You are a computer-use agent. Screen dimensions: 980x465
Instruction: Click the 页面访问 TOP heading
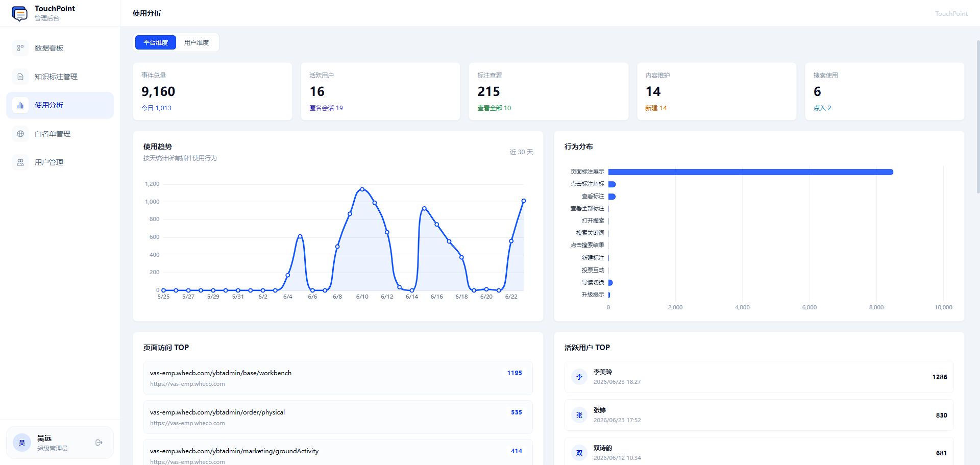point(166,348)
